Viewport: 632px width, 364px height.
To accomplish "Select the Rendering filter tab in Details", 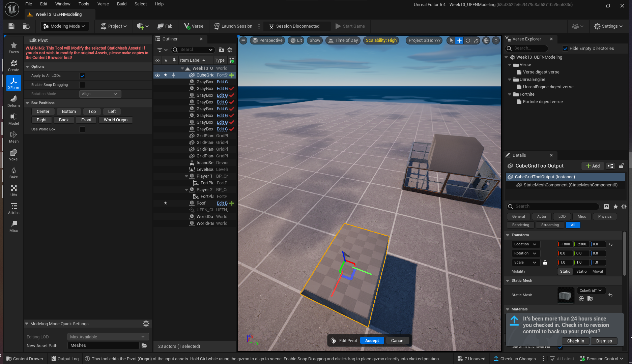I will tap(520, 225).
